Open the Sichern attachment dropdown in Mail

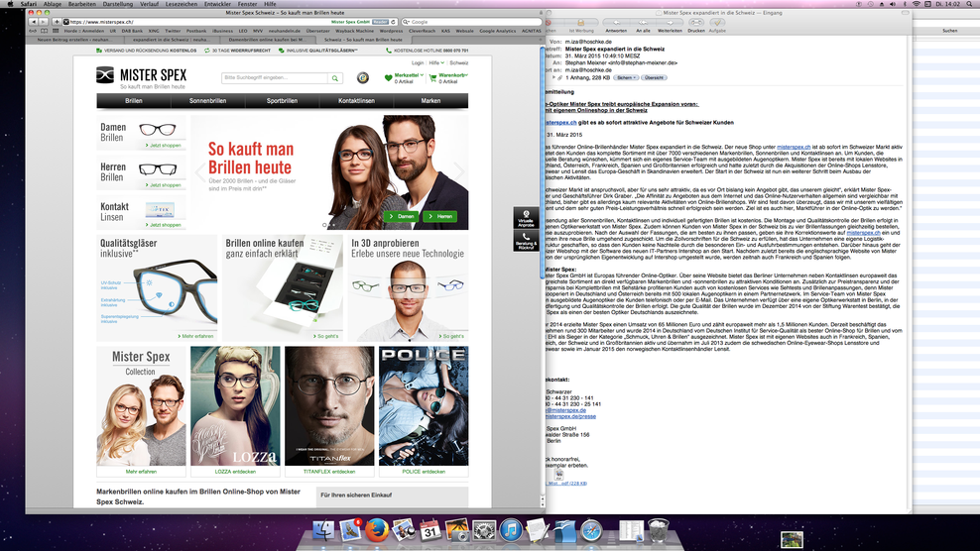626,78
